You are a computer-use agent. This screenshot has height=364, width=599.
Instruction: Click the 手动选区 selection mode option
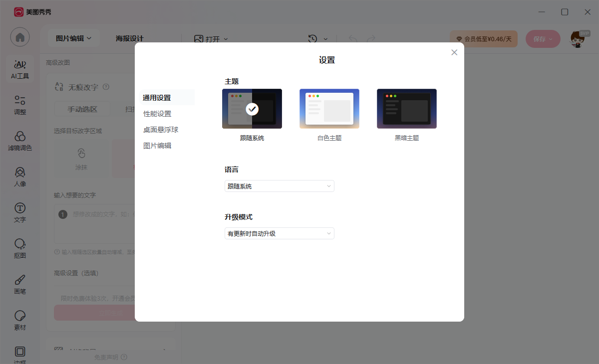click(81, 109)
